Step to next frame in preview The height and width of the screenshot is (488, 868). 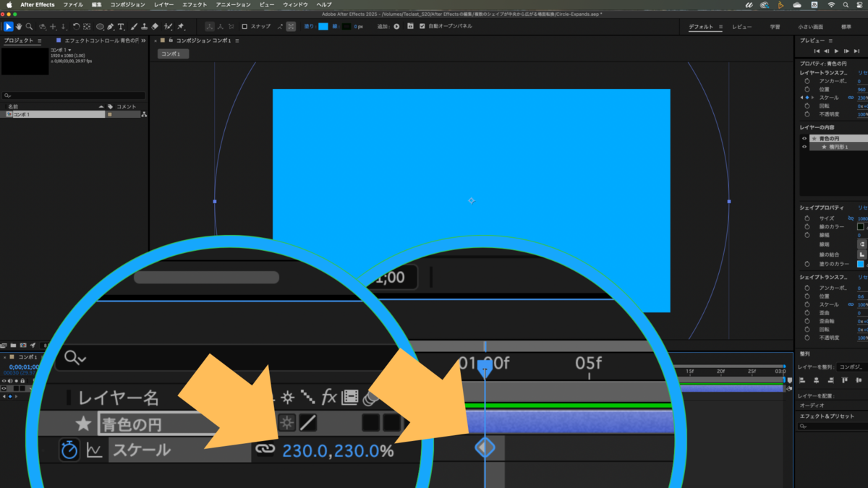coord(846,51)
